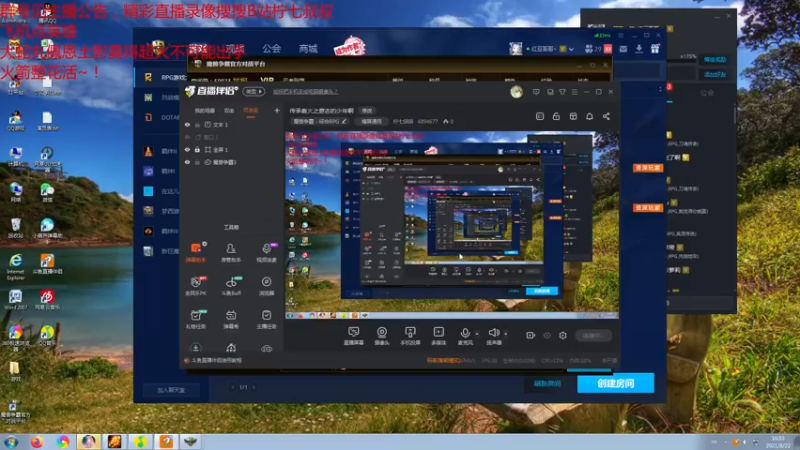Toggle visibility eye of the 文本 1 layer
The height and width of the screenshot is (450, 800).
(187, 124)
